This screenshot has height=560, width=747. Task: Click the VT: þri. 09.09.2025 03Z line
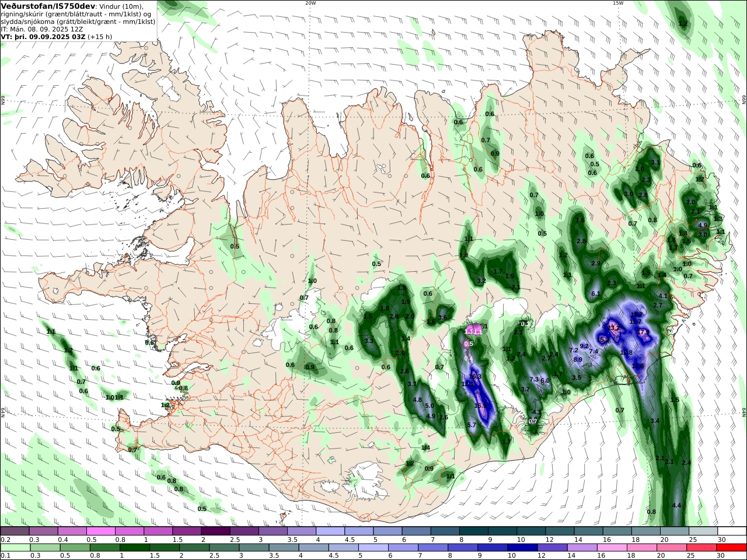tap(44, 36)
